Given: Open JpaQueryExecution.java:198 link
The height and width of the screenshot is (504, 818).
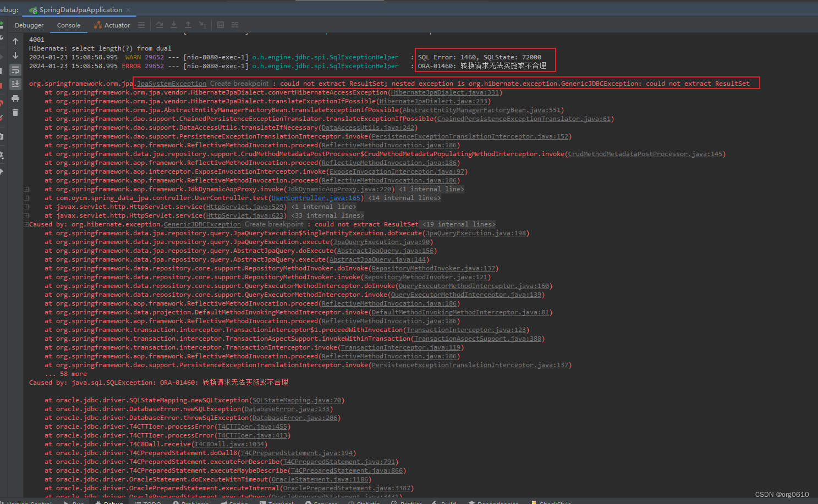Looking at the screenshot, I should (476, 233).
